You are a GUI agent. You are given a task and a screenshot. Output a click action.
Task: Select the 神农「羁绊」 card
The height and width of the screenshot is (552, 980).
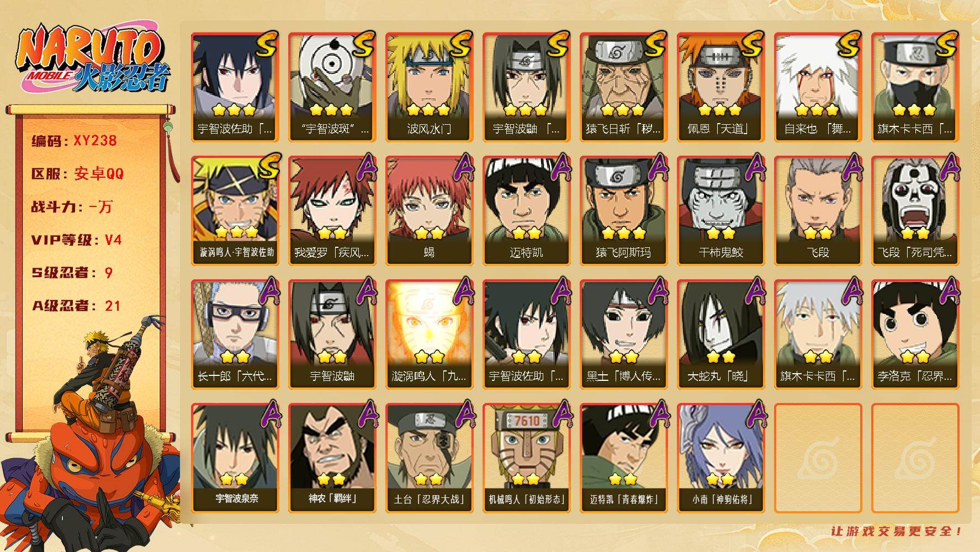click(x=332, y=458)
